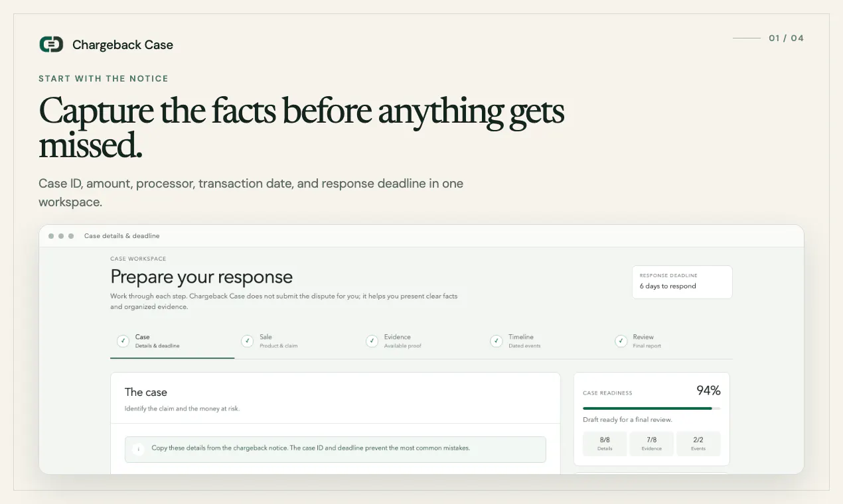Viewport: 843px width, 504px height.
Task: Click the 'Prepare your response' heading
Action: (202, 277)
